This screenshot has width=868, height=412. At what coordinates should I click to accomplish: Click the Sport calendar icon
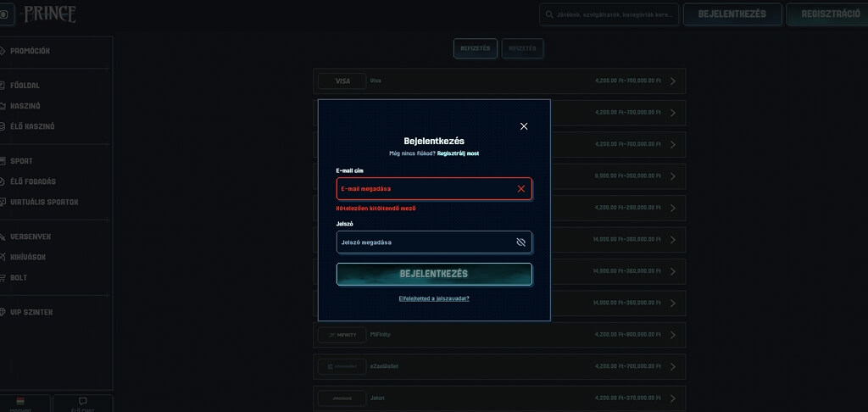click(x=3, y=161)
